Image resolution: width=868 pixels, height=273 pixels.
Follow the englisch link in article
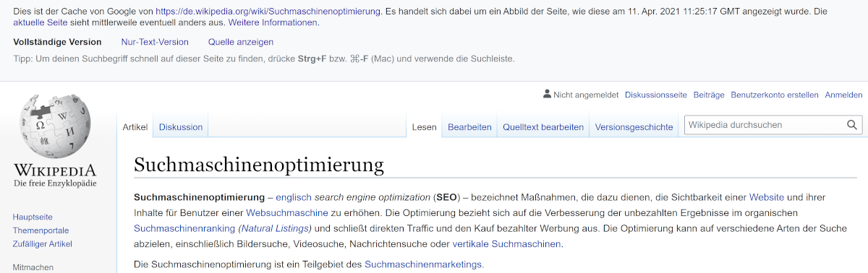pyautogui.click(x=293, y=197)
